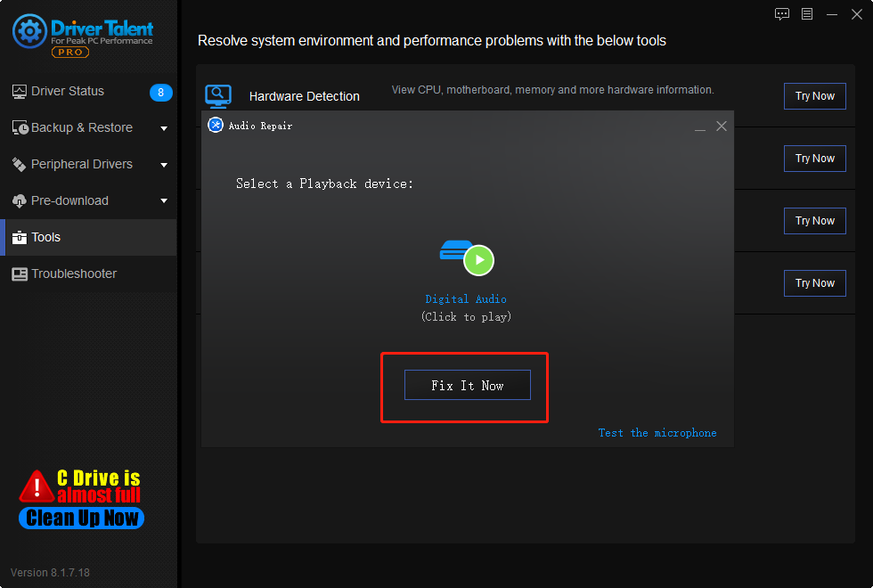Image resolution: width=873 pixels, height=588 pixels.
Task: Click Try Now for Hardware Detection
Action: click(814, 96)
